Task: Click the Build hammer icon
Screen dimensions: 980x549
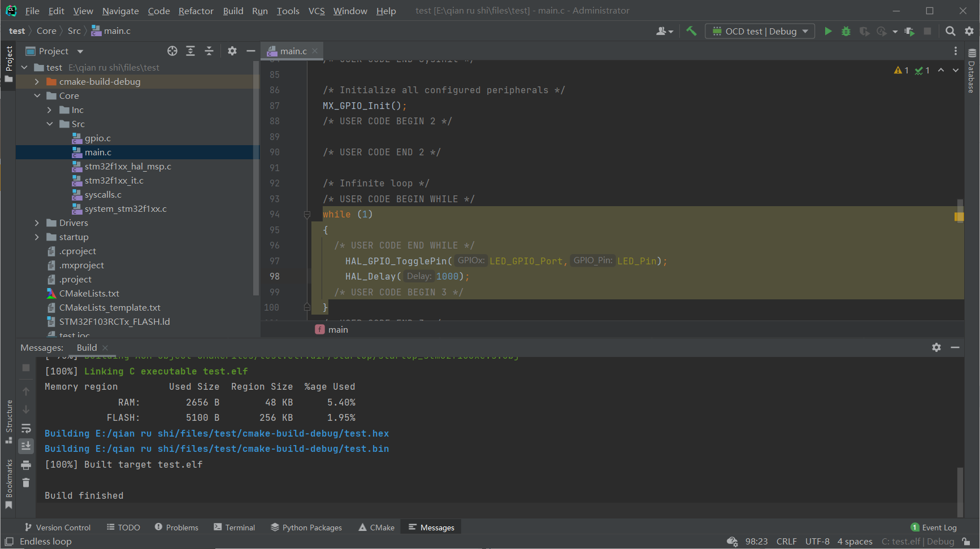Action: 691,31
